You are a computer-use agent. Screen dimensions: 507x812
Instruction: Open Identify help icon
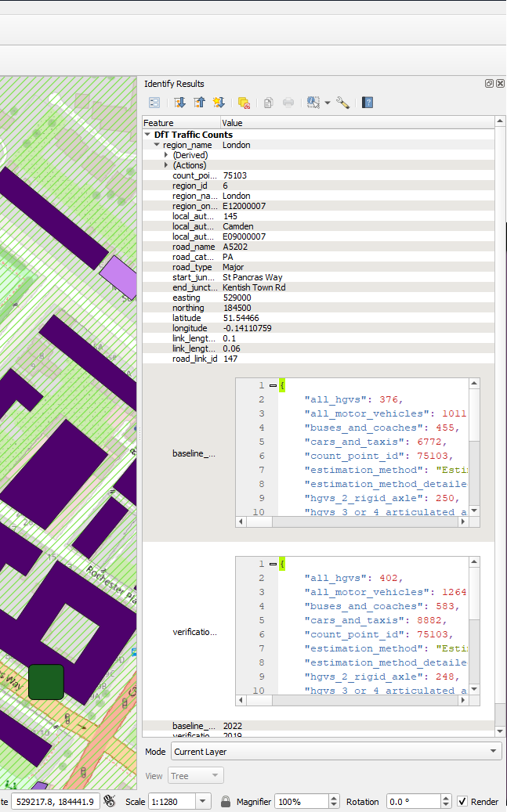(367, 103)
